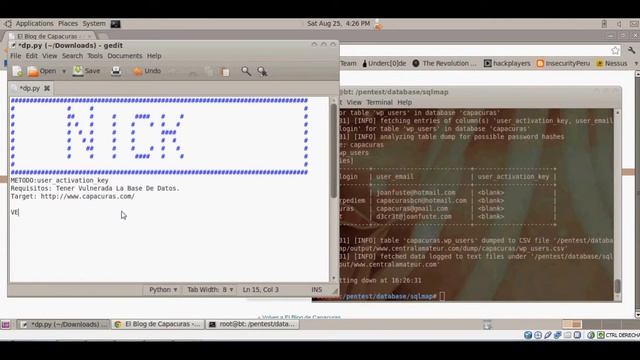Screen dimensions: 640x360
Task: Open the hackplayers bookmark
Action: pos(507,64)
